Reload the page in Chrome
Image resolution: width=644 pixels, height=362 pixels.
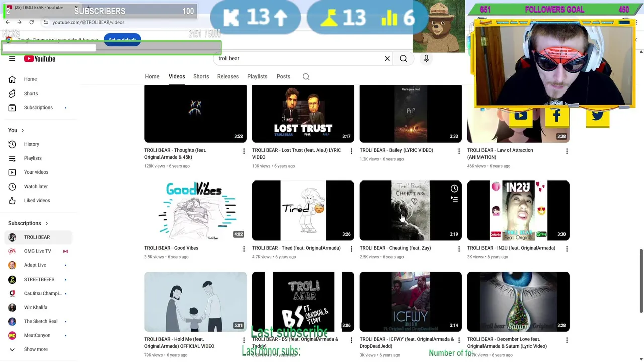pyautogui.click(x=31, y=22)
